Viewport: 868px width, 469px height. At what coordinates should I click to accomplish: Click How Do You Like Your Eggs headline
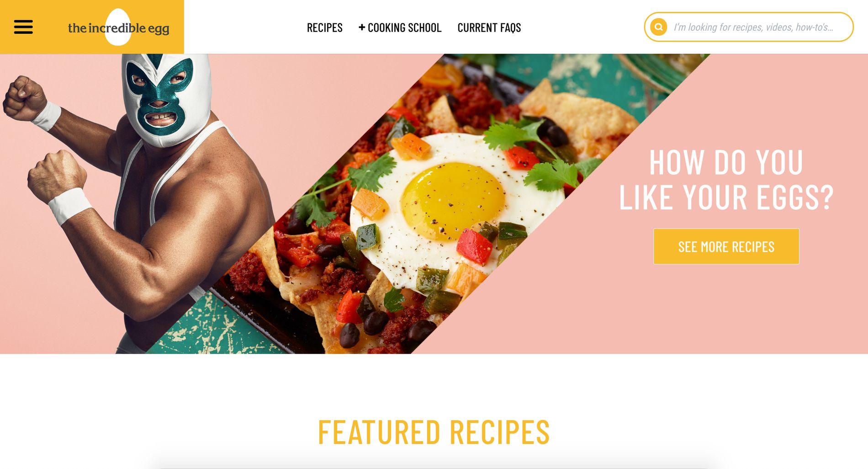pyautogui.click(x=726, y=180)
